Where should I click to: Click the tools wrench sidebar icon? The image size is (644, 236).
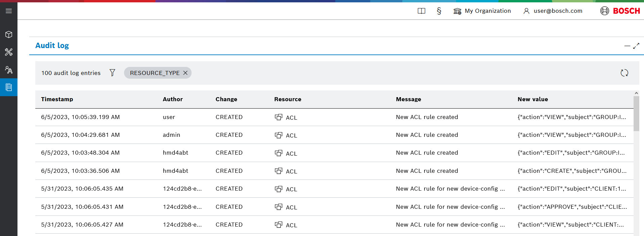pyautogui.click(x=9, y=52)
